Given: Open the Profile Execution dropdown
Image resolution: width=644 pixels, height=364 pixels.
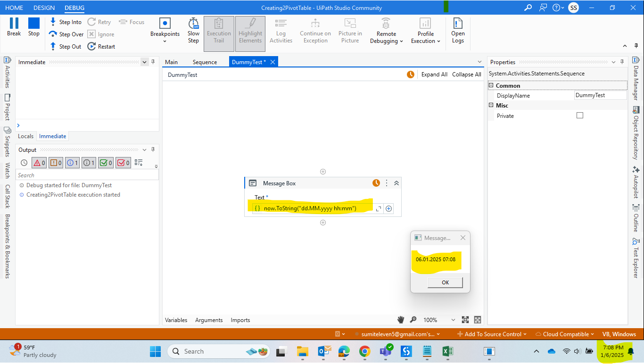Looking at the screenshot, I should 425,31.
